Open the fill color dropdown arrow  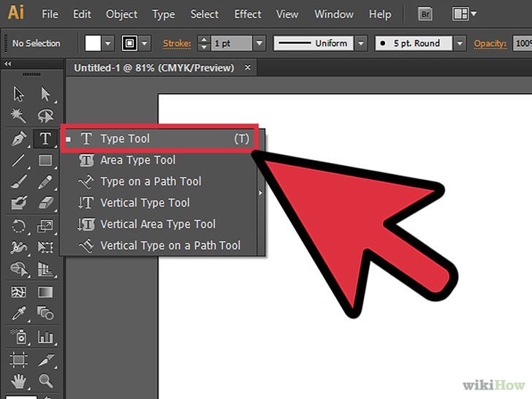(x=108, y=43)
